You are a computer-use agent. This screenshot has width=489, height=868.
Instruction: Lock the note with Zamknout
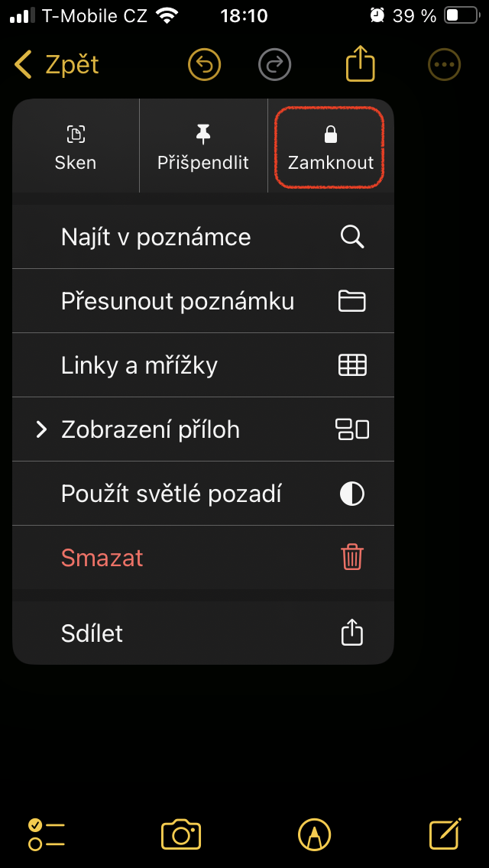tap(330, 147)
